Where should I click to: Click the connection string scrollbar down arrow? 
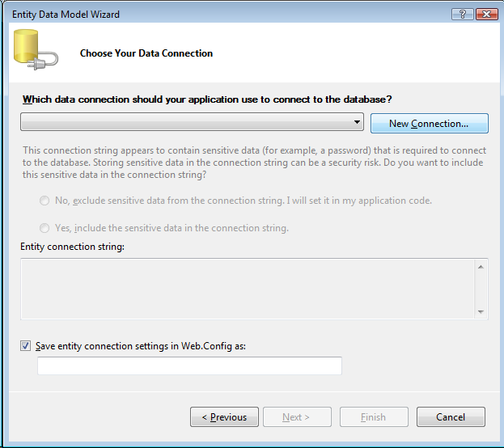point(481,311)
